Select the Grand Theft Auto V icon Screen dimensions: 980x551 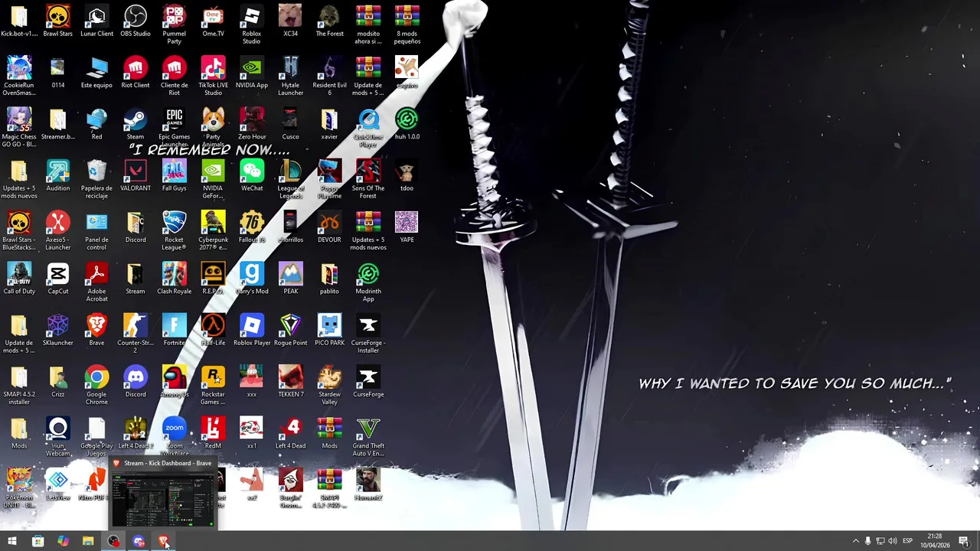pos(368,436)
